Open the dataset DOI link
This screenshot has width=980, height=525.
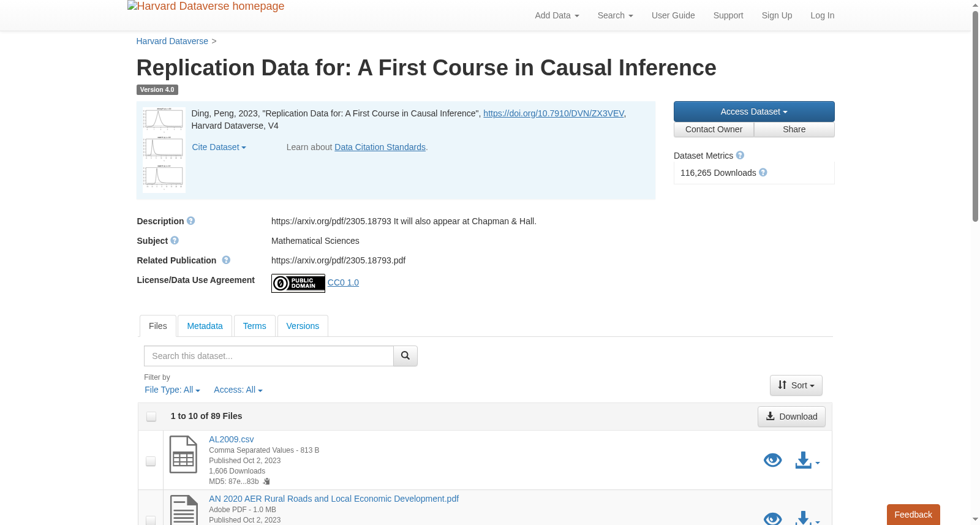pyautogui.click(x=554, y=113)
